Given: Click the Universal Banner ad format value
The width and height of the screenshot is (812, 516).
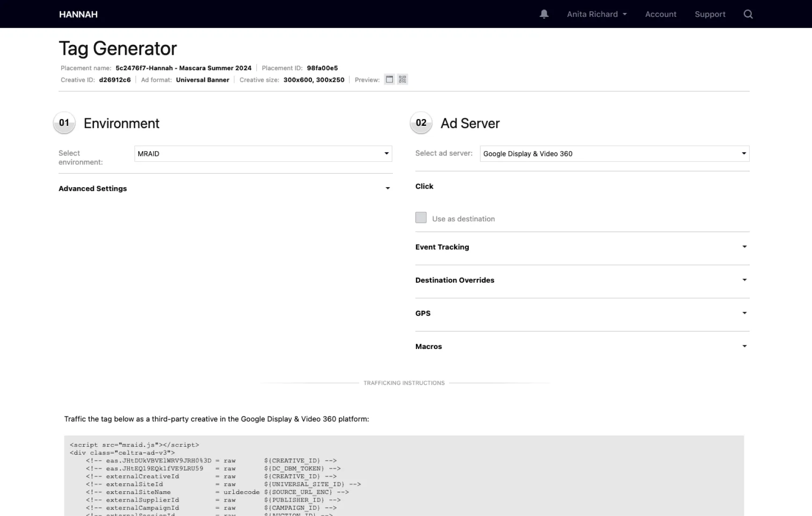Looking at the screenshot, I should [203, 80].
